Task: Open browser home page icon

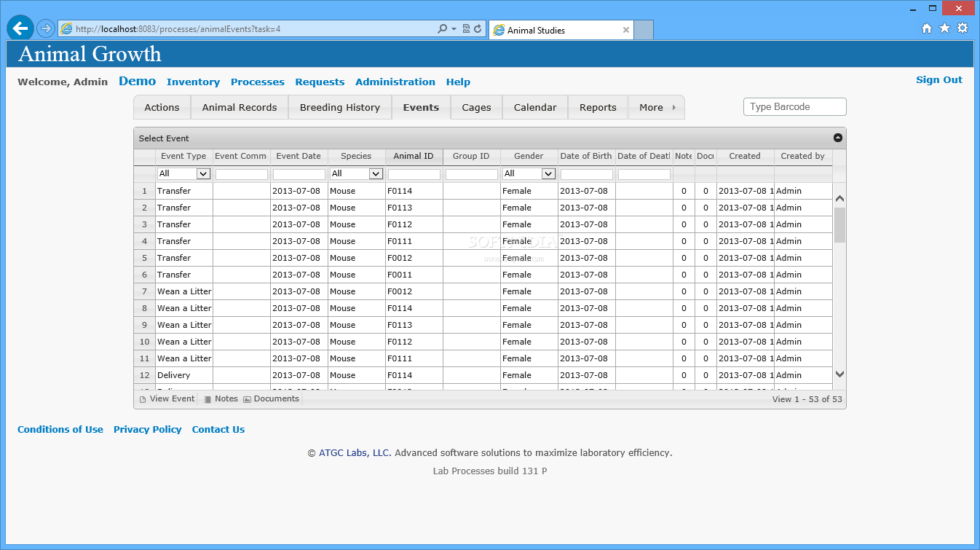Action: pyautogui.click(x=927, y=28)
